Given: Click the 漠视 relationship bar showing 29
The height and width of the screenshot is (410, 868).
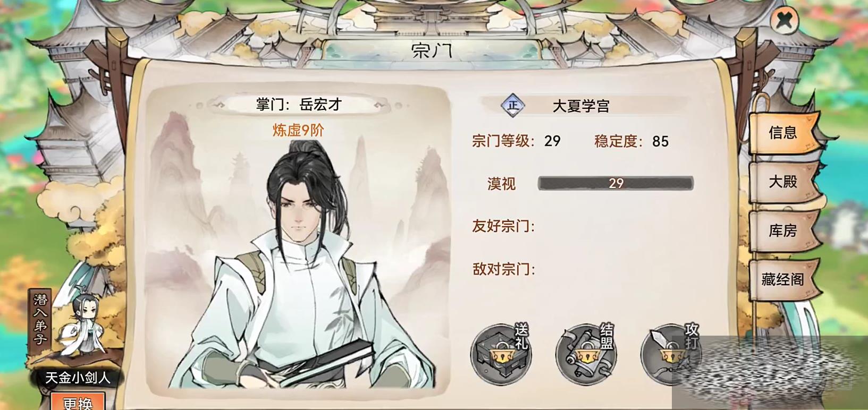Looking at the screenshot, I should (616, 183).
